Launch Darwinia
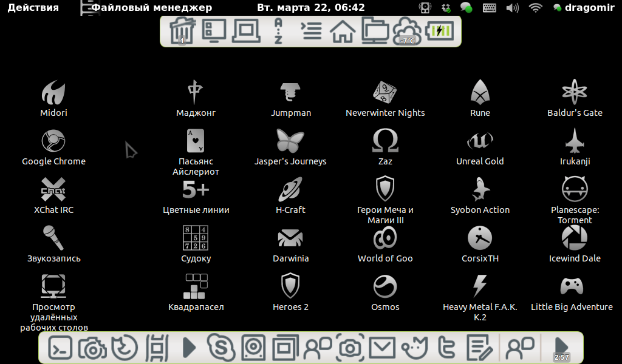The height and width of the screenshot is (364, 622). click(290, 238)
